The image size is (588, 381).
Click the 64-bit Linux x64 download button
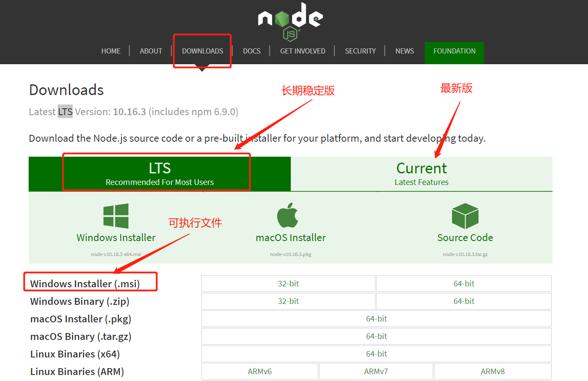(x=376, y=354)
